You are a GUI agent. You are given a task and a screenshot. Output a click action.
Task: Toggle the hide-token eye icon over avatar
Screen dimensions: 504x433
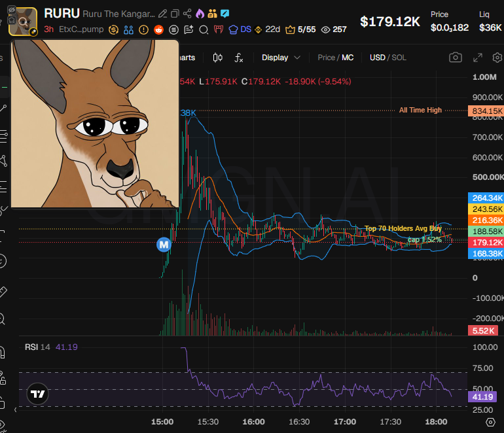pos(12,10)
